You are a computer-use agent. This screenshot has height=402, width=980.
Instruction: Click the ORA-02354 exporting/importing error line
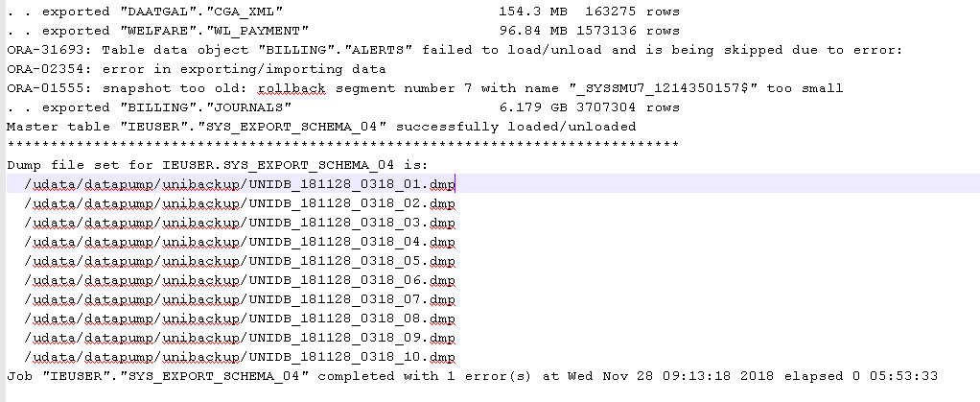click(197, 69)
